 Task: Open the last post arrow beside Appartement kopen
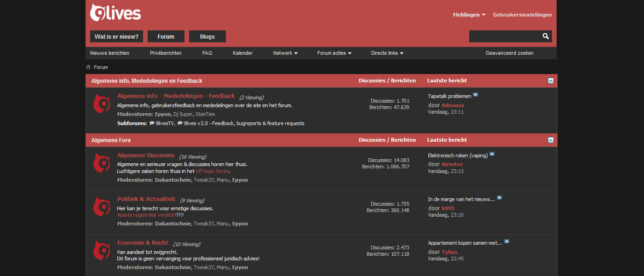pos(507,241)
